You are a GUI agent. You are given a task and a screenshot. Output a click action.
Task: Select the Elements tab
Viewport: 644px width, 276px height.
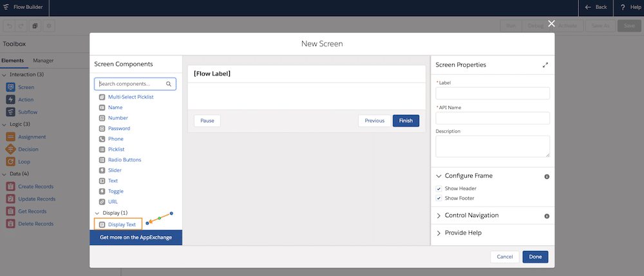(12, 61)
